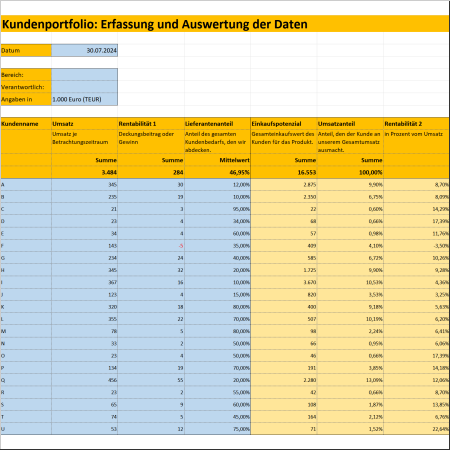Select the Einkaufspotenzial total cell 16.553
Screen dimensions: 450x450
click(x=284, y=172)
